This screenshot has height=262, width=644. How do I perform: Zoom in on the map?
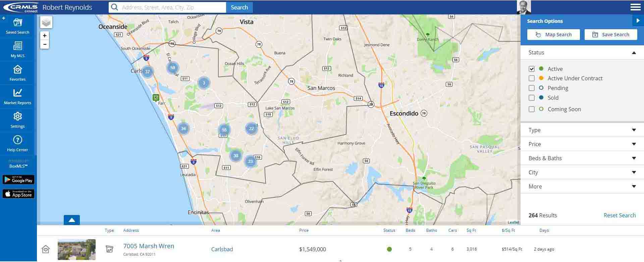[x=45, y=36]
